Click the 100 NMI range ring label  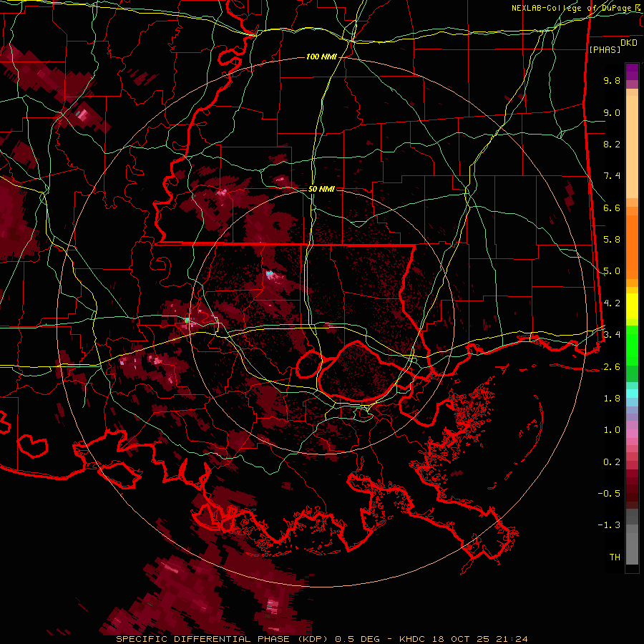(x=321, y=57)
